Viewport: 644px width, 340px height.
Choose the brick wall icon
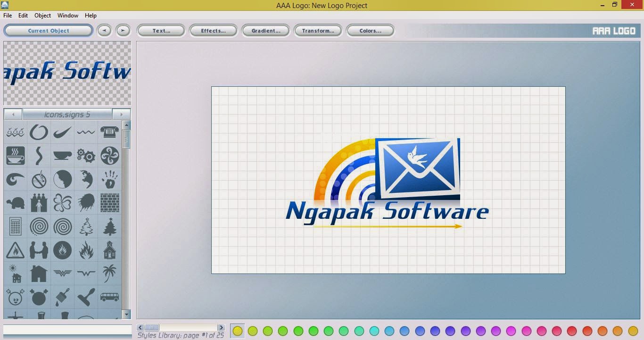(x=109, y=203)
